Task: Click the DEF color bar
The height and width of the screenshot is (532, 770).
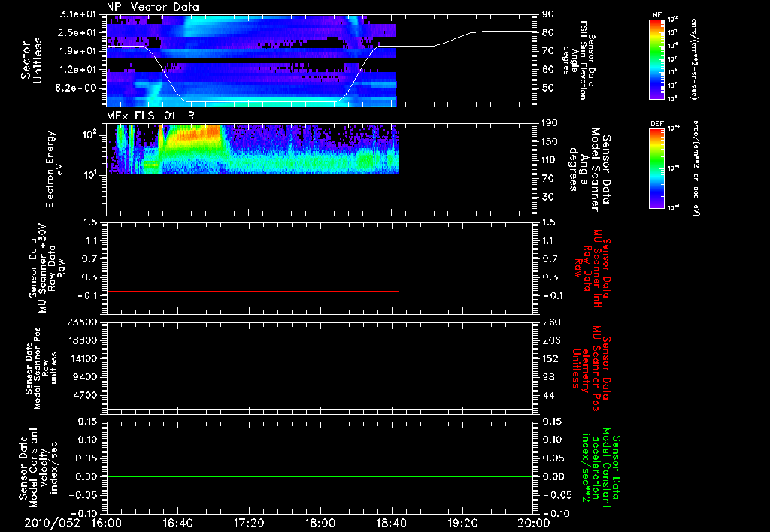Action: coord(656,168)
